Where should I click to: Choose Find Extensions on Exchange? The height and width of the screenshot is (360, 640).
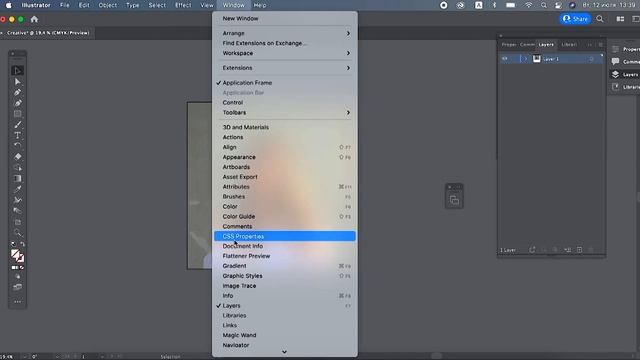(x=285, y=43)
